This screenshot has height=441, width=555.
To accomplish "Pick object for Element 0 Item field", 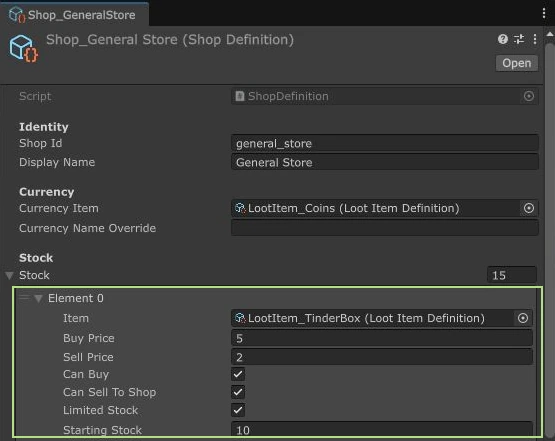I will [522, 318].
